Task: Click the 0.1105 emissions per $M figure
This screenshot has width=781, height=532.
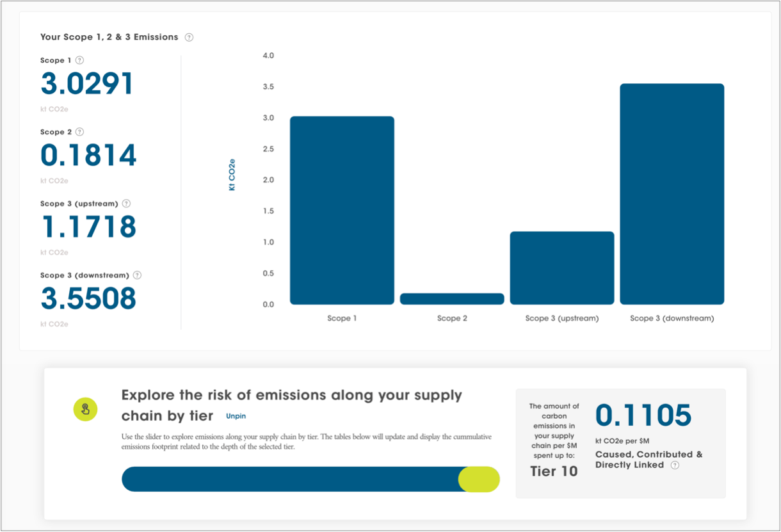Action: pos(643,415)
